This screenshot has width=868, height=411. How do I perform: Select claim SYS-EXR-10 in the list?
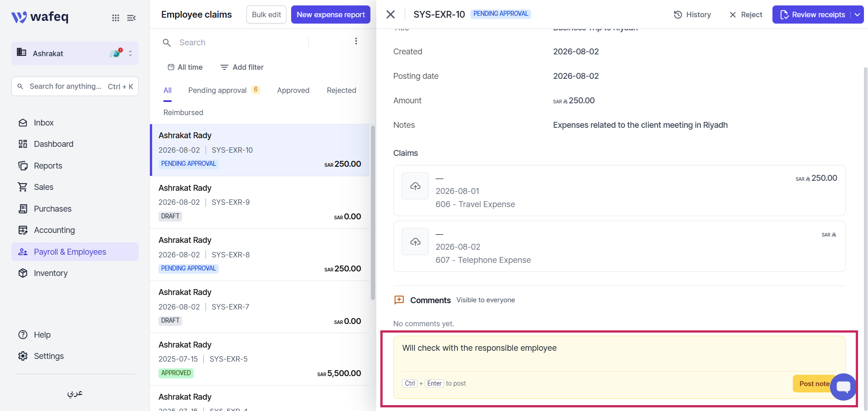tap(260, 150)
